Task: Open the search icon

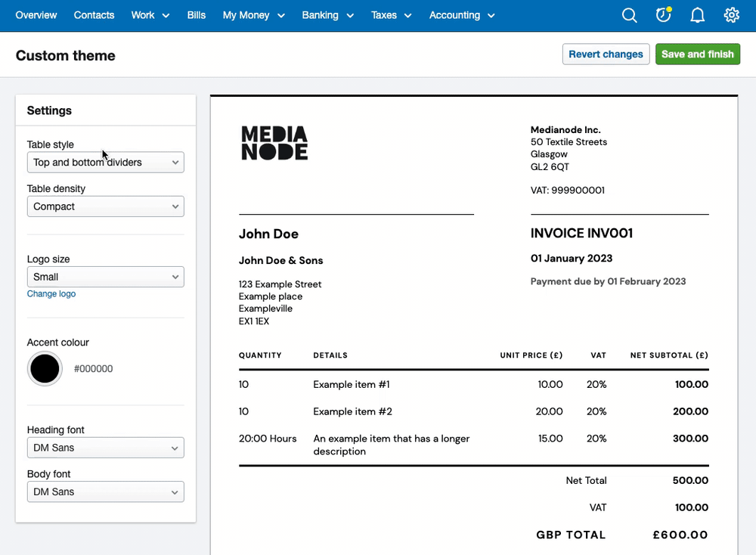Action: click(629, 15)
